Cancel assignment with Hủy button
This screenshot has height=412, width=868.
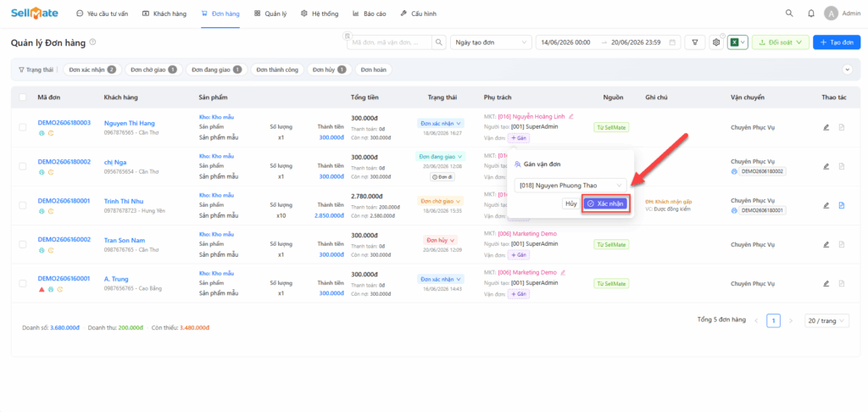(570, 203)
